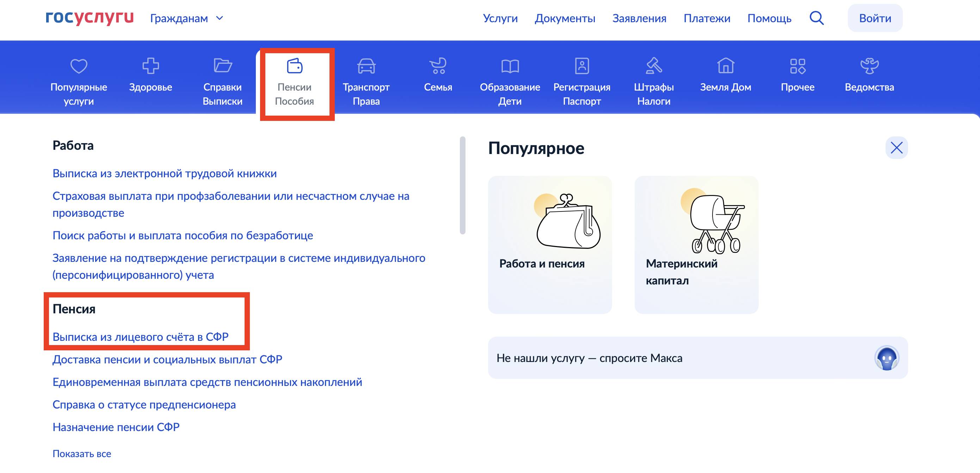
Task: Open Назначение пенсии СФР link
Action: (116, 427)
